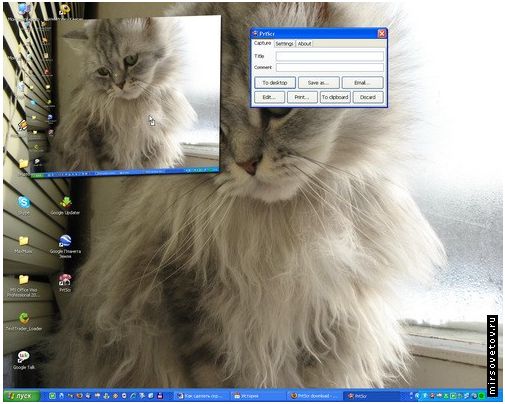Click the Print... button

click(302, 97)
